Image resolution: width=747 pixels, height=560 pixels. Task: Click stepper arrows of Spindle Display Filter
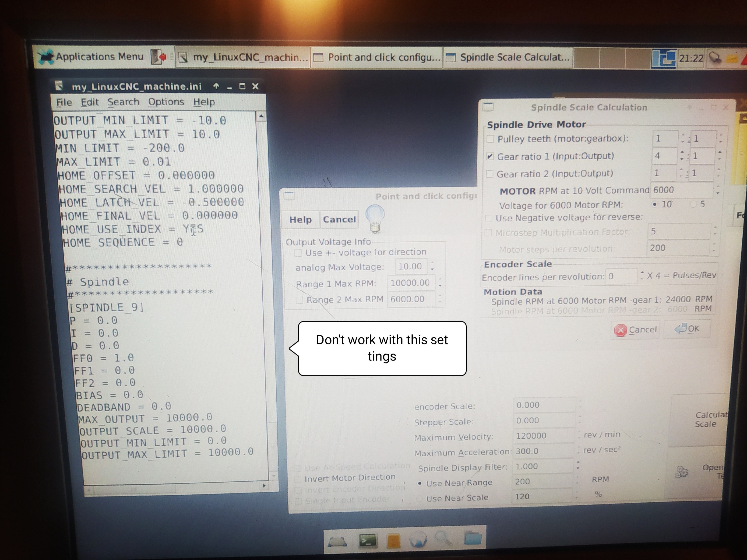tap(578, 465)
